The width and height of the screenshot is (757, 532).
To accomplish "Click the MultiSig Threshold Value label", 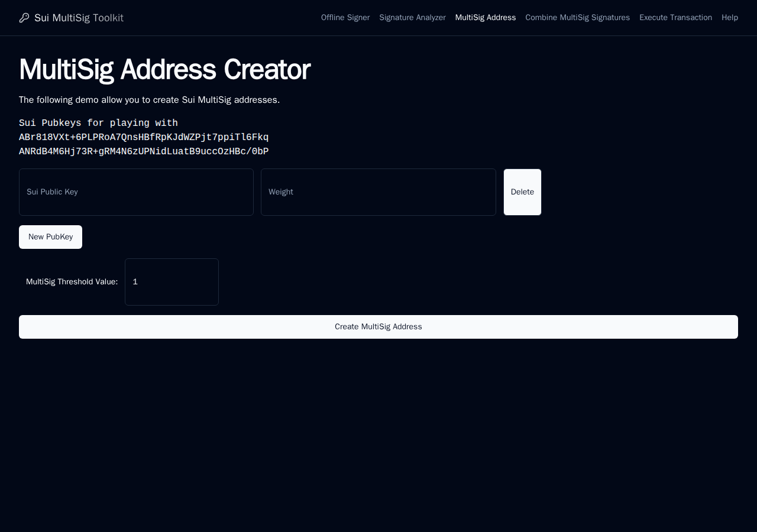I will click(72, 282).
